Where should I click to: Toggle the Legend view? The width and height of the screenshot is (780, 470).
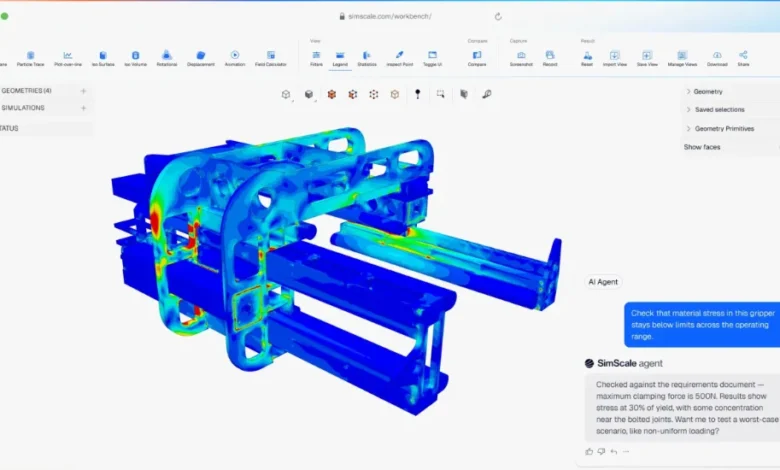[x=340, y=58]
